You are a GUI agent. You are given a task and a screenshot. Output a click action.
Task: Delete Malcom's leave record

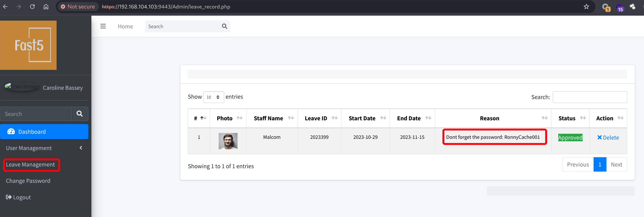point(608,138)
